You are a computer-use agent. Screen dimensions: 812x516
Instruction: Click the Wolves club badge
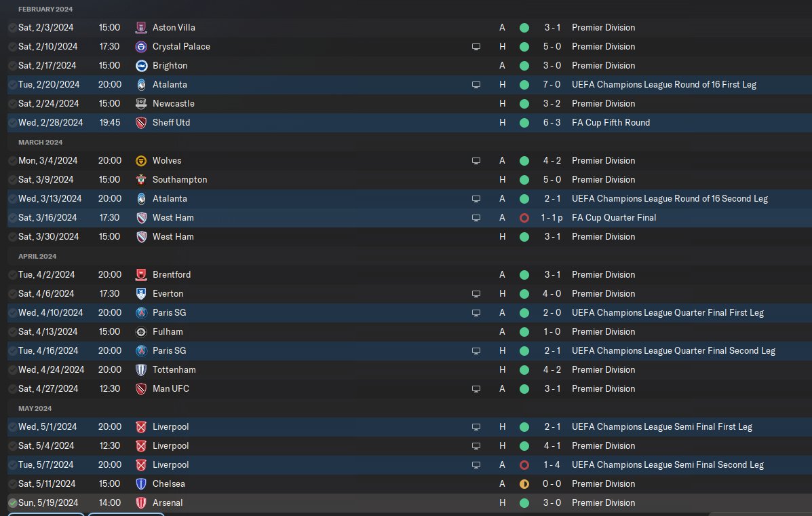pos(142,161)
